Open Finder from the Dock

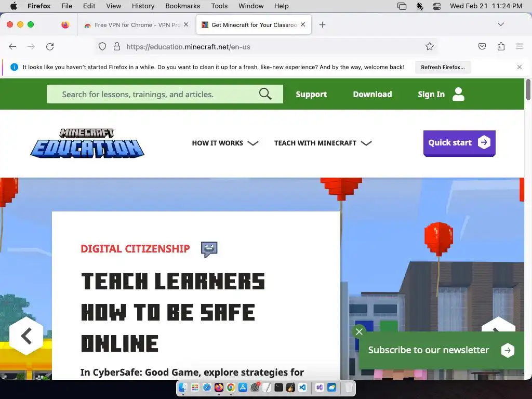[183, 387]
